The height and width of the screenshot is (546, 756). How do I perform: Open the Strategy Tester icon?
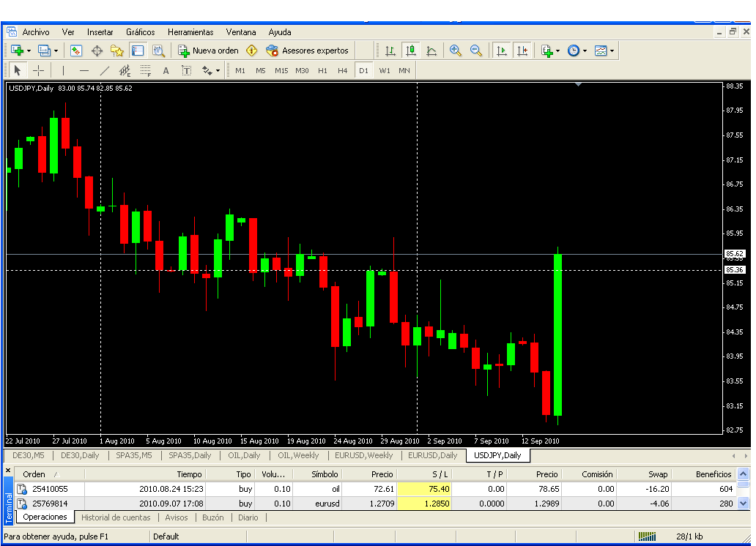158,51
